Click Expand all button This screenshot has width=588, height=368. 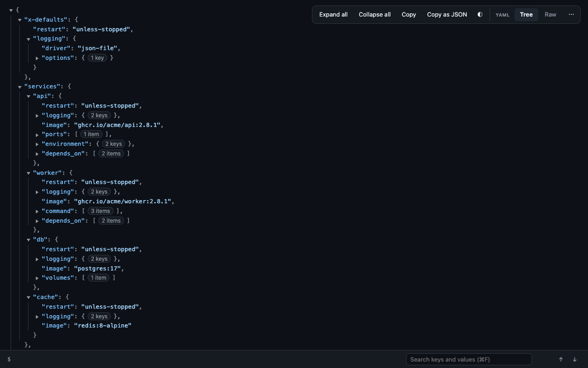(x=334, y=14)
